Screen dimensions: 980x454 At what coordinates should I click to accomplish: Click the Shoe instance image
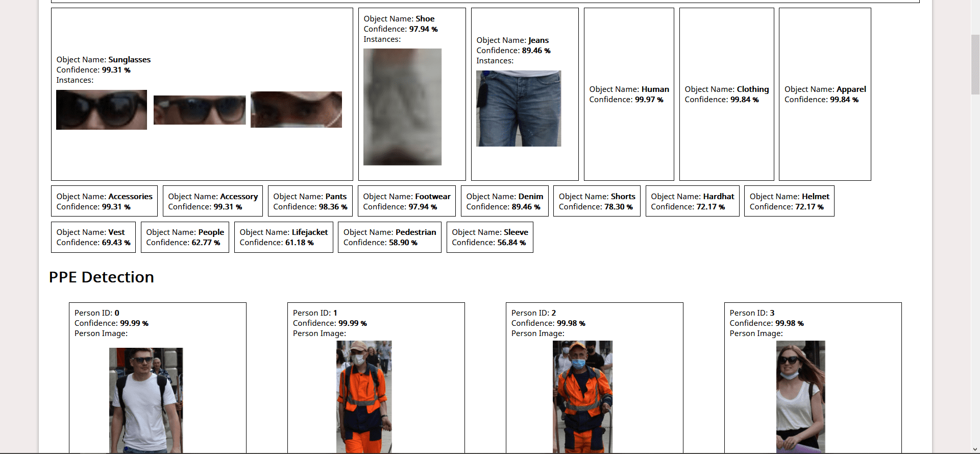pyautogui.click(x=402, y=107)
